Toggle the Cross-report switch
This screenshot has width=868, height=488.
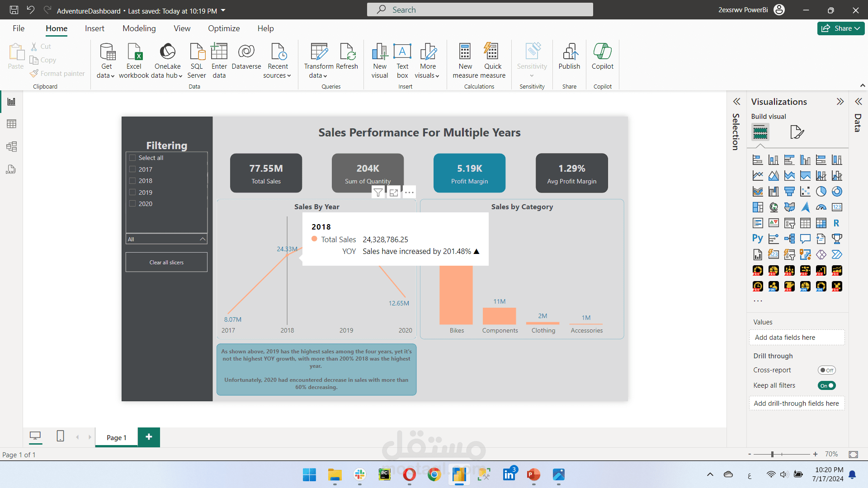[x=826, y=370]
